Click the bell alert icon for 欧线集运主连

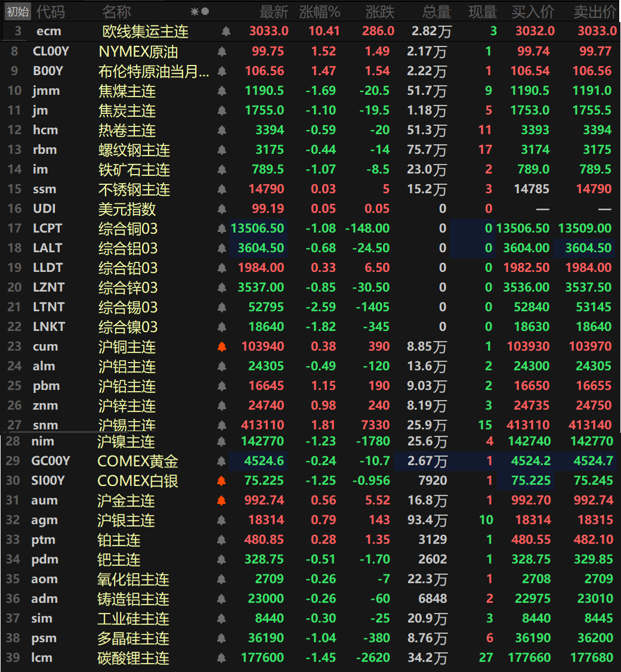tap(226, 31)
